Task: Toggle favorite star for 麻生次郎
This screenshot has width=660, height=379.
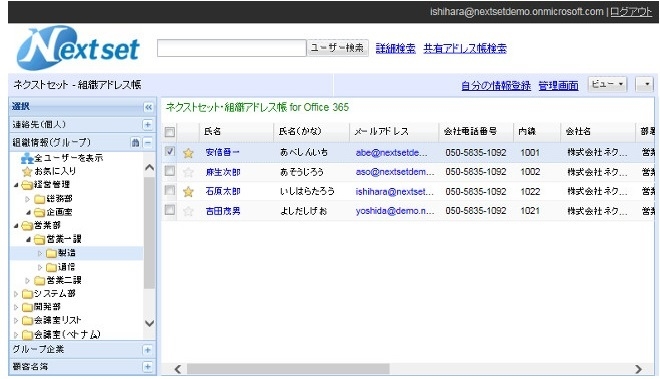Action: click(188, 172)
